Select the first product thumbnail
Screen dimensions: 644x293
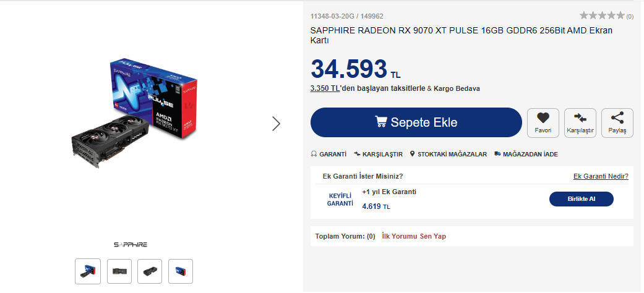coord(87,271)
